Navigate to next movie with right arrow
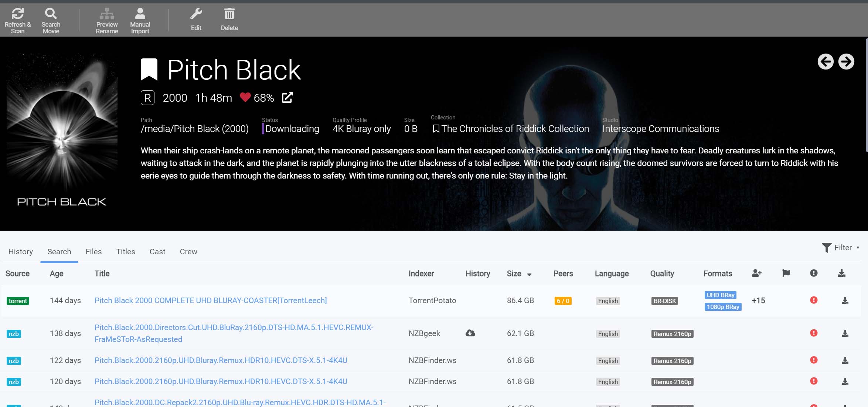This screenshot has width=868, height=407. (846, 62)
